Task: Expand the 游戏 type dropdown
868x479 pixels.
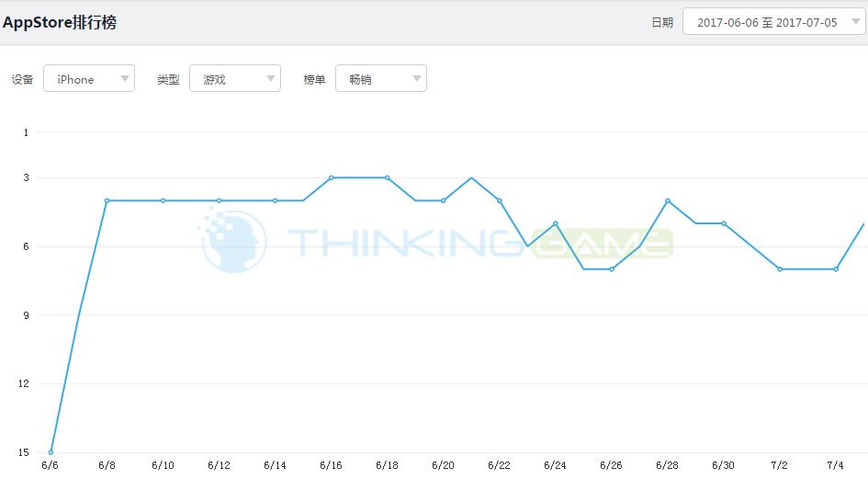Action: click(234, 79)
